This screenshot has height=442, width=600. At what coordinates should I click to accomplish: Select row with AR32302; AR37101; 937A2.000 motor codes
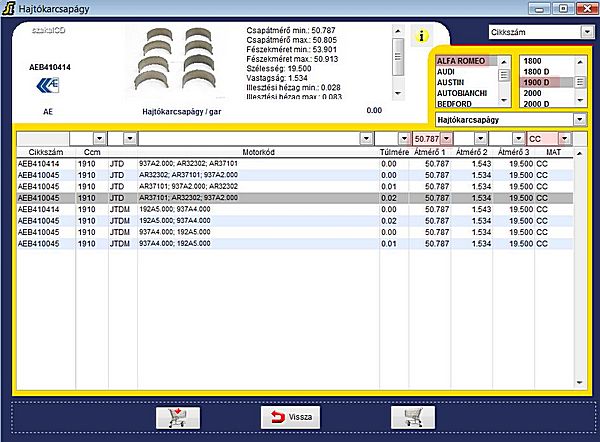[x=295, y=175]
